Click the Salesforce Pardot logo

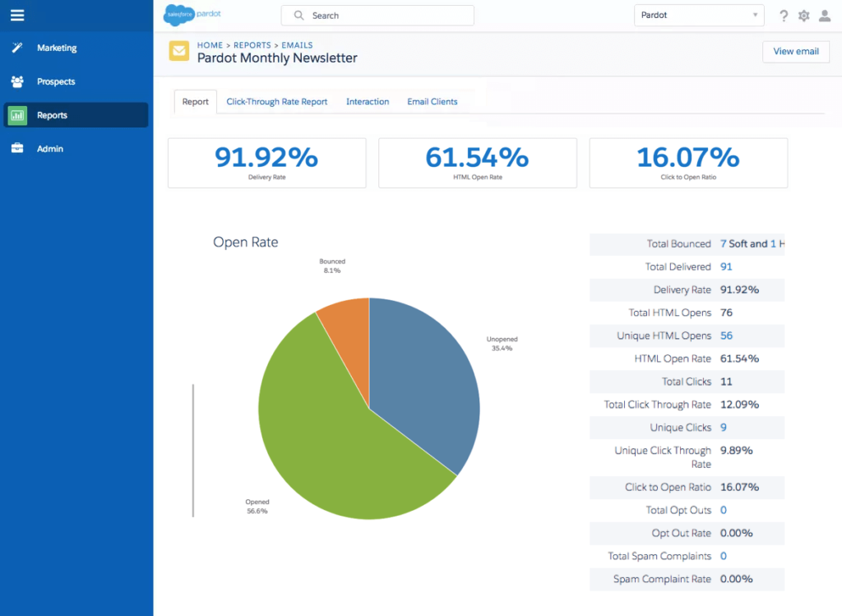click(192, 15)
